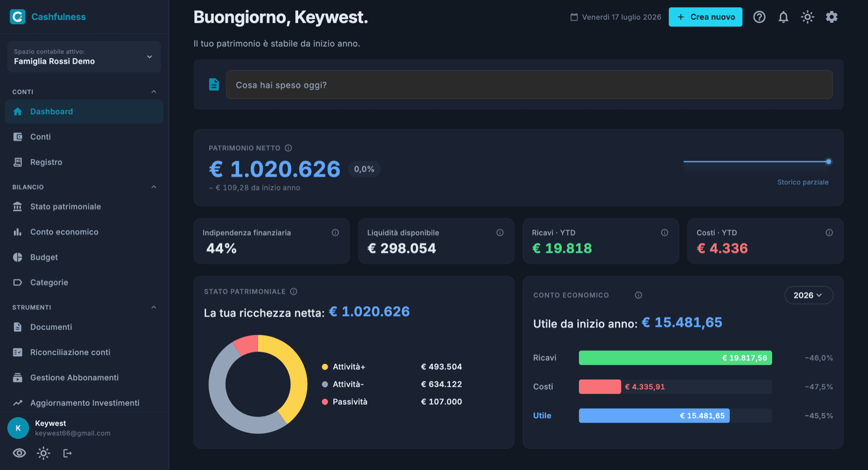The height and width of the screenshot is (470, 868).
Task: Click gray Attività- legend dot
Action: (325, 384)
